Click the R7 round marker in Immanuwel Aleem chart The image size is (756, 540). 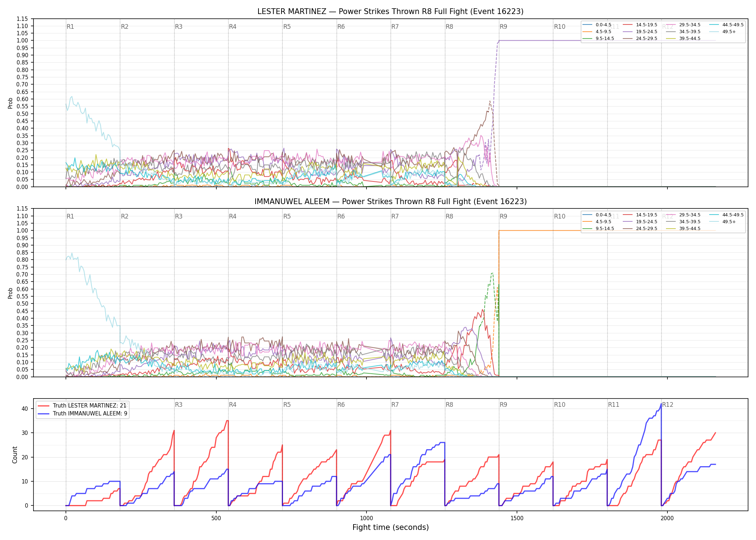tap(395, 216)
